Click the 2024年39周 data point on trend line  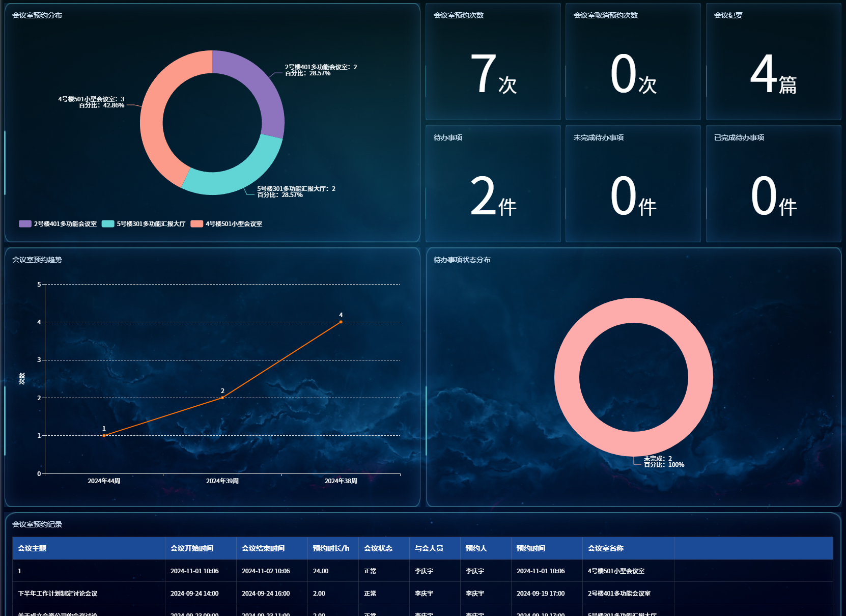pyautogui.click(x=222, y=398)
